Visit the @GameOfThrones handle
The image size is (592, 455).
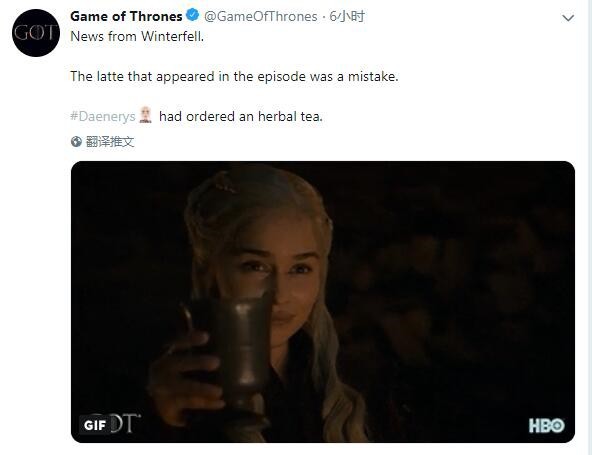tap(261, 16)
